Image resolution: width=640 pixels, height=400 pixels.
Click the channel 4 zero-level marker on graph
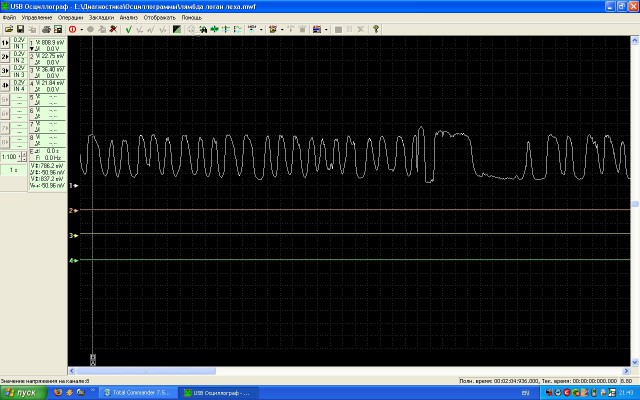(73, 260)
